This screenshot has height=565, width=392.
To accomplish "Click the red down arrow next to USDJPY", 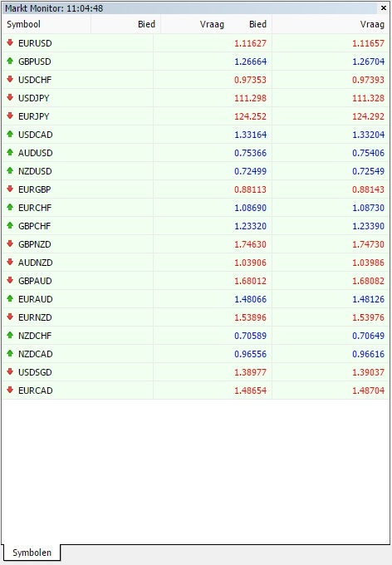I will (10, 98).
